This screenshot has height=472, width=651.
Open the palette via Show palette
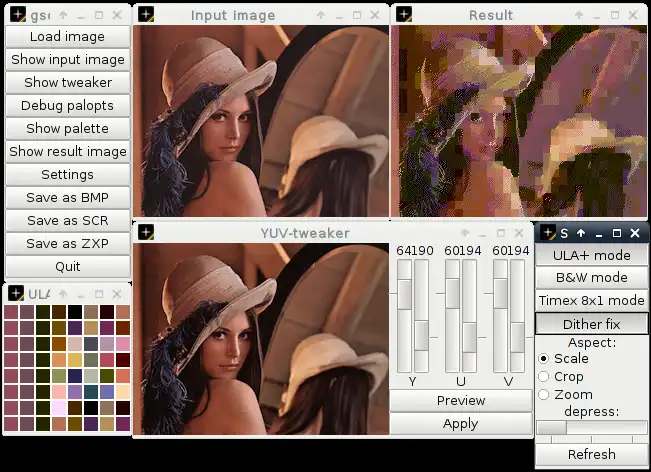point(68,128)
